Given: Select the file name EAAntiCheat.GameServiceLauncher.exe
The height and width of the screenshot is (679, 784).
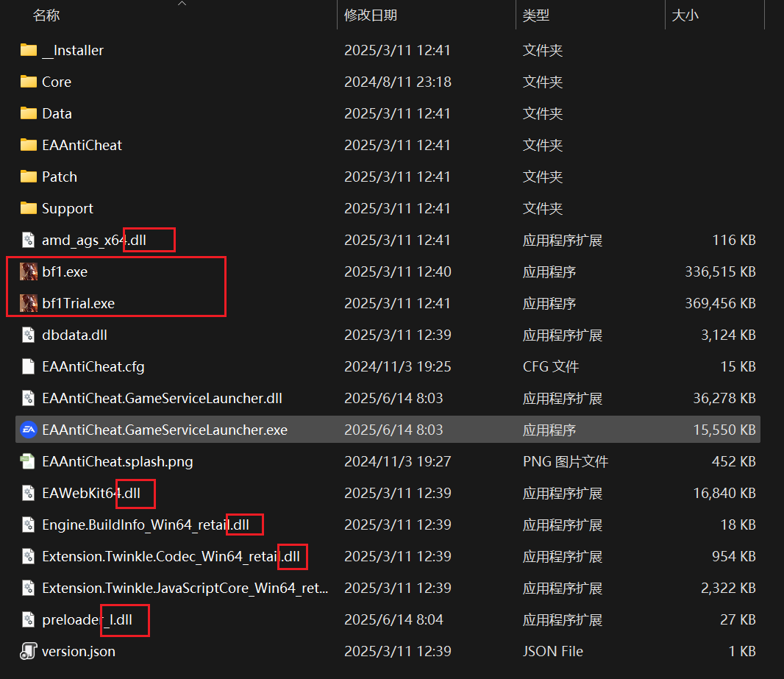Looking at the screenshot, I should [165, 430].
